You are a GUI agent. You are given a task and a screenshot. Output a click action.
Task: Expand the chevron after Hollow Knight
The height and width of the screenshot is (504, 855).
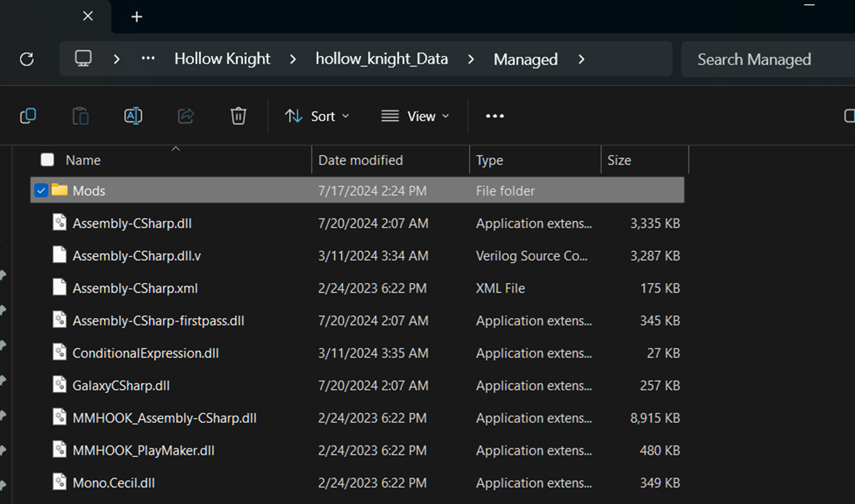point(293,59)
